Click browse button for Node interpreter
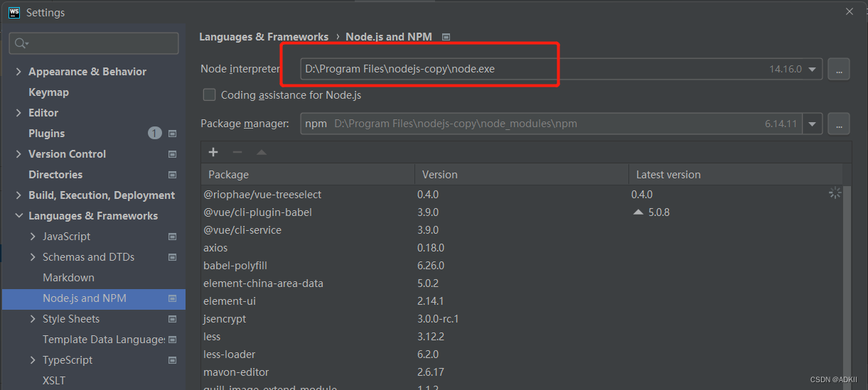The width and height of the screenshot is (868, 390). click(839, 70)
